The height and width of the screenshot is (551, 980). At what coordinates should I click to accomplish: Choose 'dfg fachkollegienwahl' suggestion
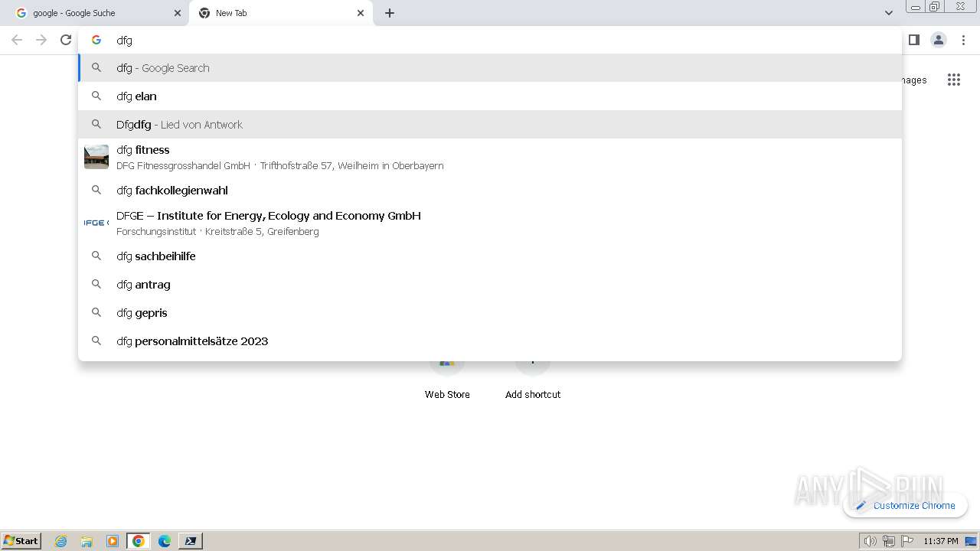pos(490,191)
